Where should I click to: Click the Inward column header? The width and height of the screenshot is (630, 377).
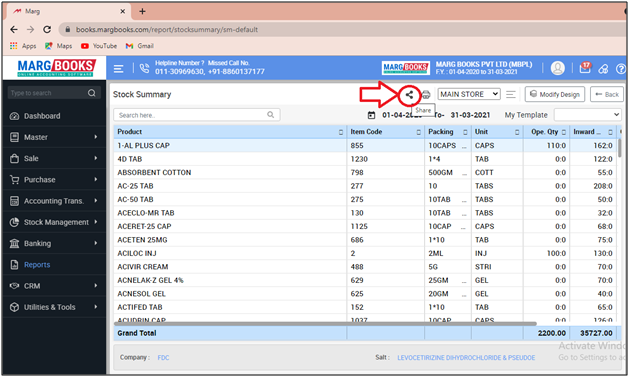pos(593,132)
